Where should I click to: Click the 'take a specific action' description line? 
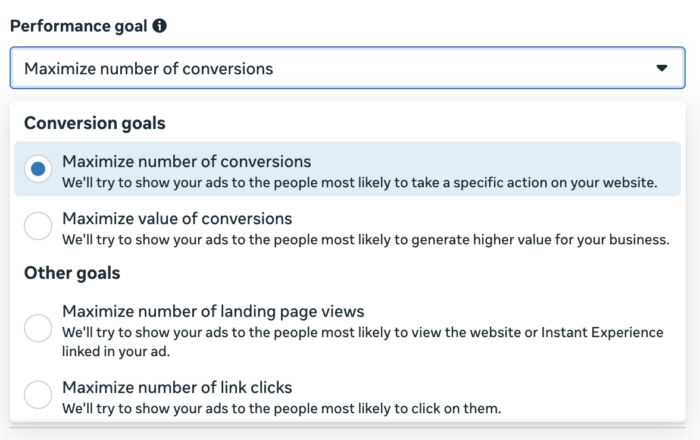(x=359, y=183)
